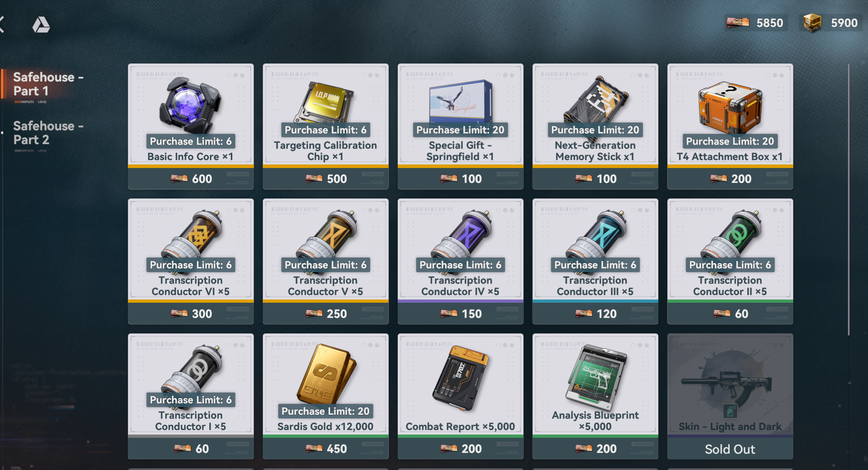This screenshot has width=868, height=470.
Task: View the sold out Light and Dark skin
Action: [x=730, y=396]
